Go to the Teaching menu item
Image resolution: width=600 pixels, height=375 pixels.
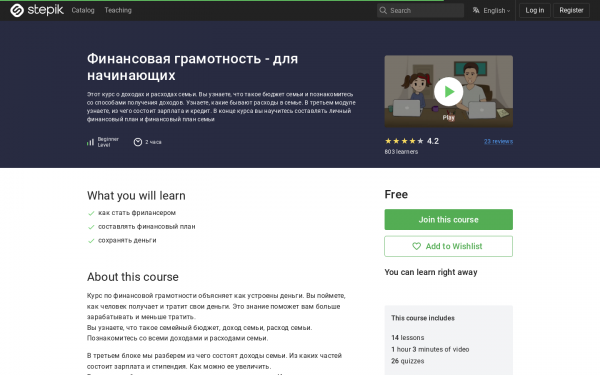tap(118, 10)
